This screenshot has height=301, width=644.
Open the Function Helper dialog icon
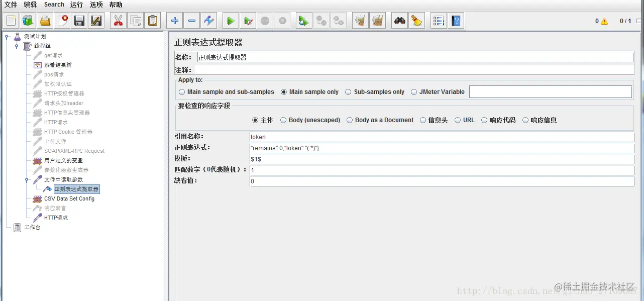439,21
